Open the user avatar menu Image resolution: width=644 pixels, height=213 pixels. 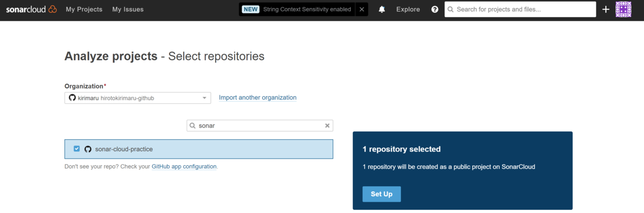point(624,9)
